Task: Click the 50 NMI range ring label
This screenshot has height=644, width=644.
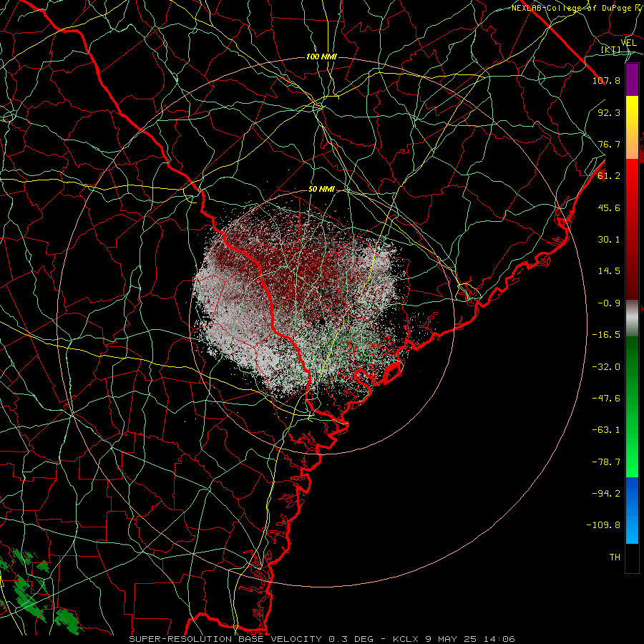Action: point(321,190)
